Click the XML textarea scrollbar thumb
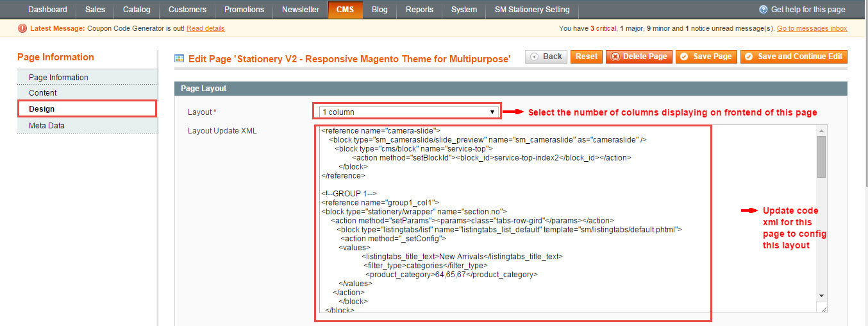 coord(821,157)
